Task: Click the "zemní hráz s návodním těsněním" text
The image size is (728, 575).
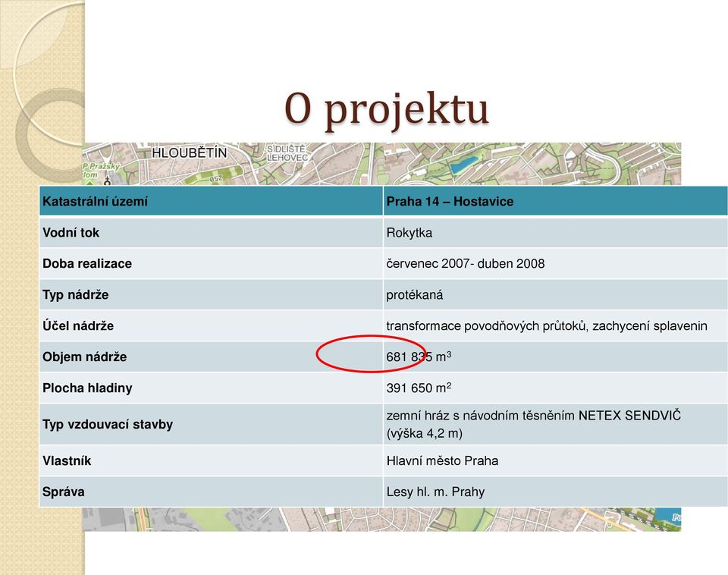Action: coord(480,415)
